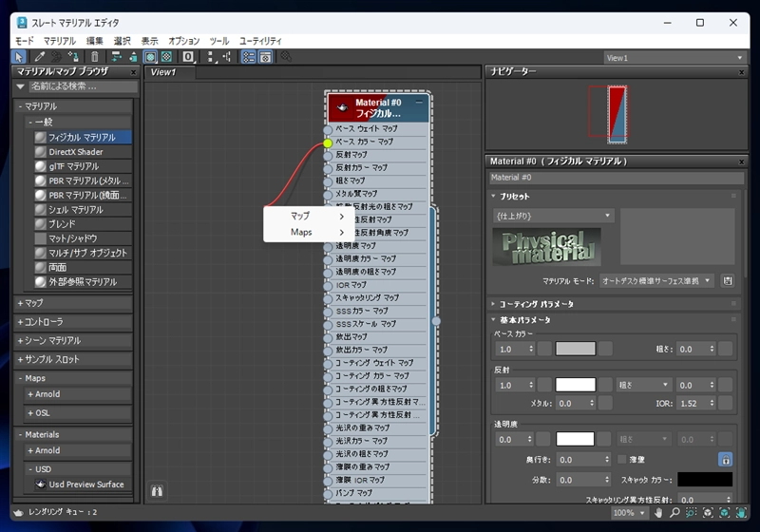760x532 pixels.
Task: Open the (仕上がり) preset dropdown
Action: pos(553,216)
